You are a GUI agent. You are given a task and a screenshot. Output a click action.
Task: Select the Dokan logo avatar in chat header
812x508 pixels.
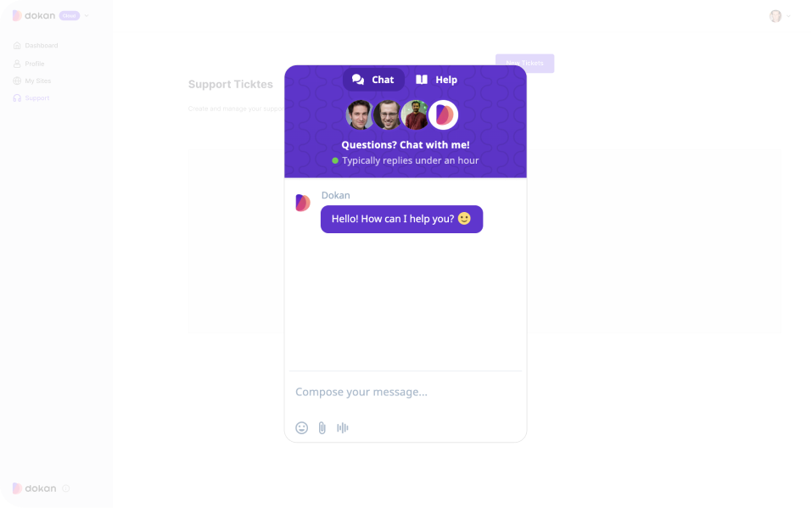443,114
